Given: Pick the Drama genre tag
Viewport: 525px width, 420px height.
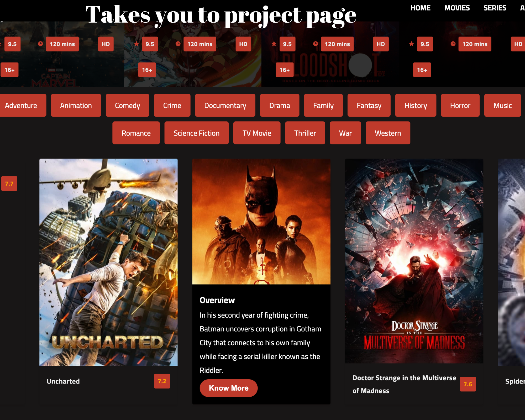Looking at the screenshot, I should coord(280,105).
